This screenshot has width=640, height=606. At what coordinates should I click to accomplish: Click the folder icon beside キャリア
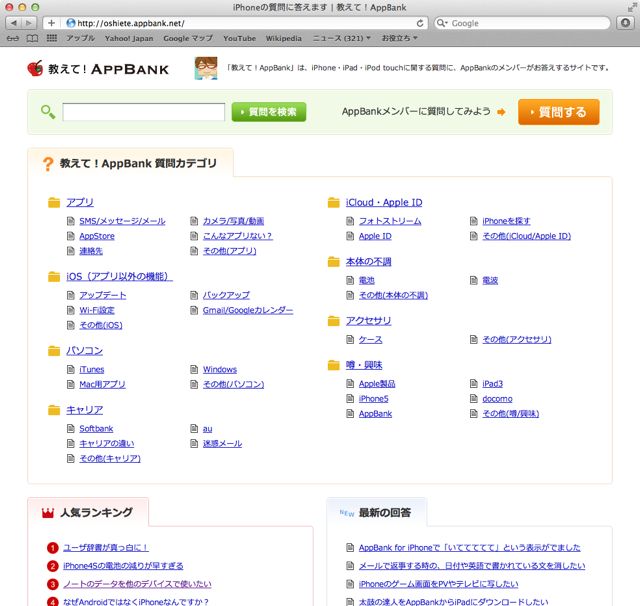coord(54,410)
